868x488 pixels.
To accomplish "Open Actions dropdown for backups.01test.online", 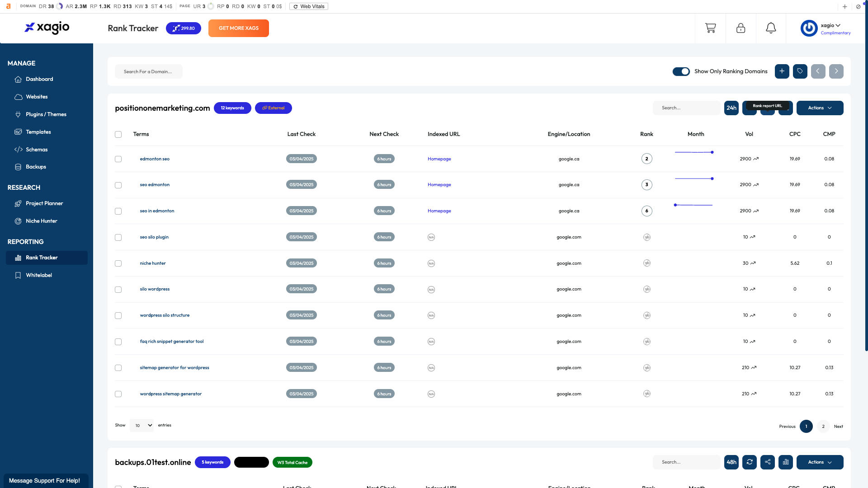I will pyautogui.click(x=820, y=462).
